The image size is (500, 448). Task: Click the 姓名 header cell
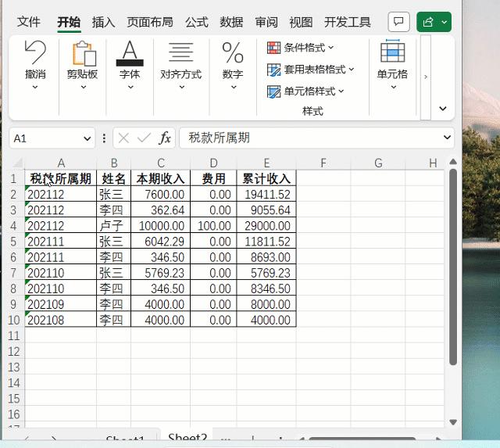[x=113, y=178]
